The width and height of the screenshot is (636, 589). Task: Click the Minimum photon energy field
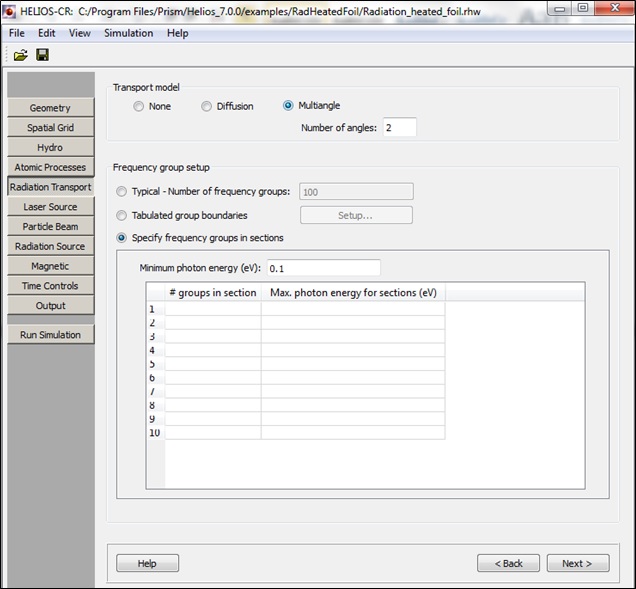322,268
